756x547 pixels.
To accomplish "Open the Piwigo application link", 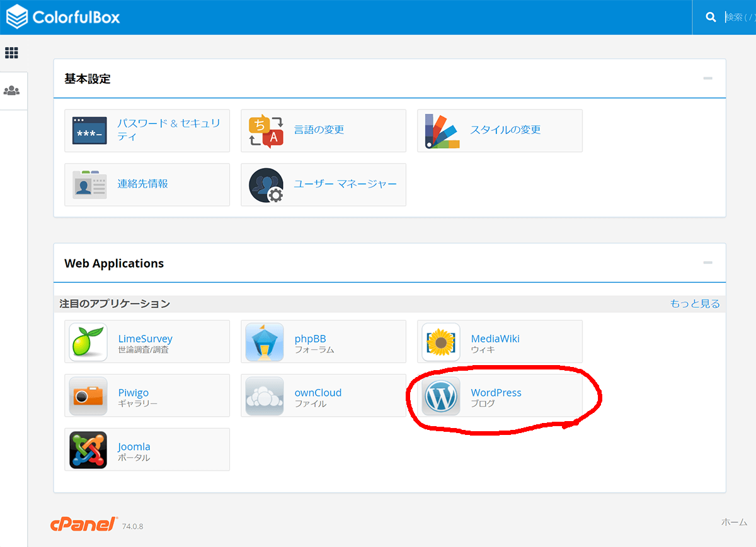I will (134, 393).
